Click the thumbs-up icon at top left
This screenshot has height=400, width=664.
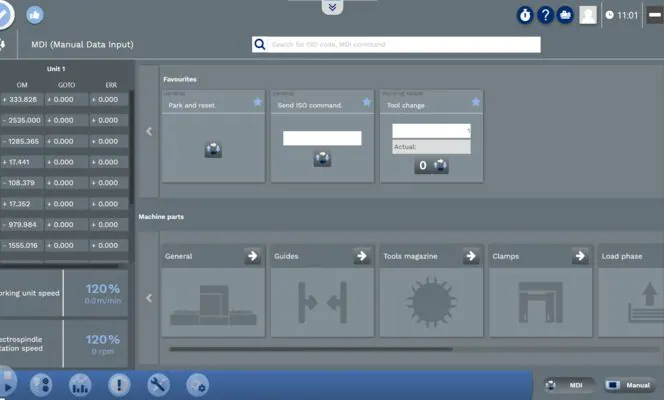(35, 15)
